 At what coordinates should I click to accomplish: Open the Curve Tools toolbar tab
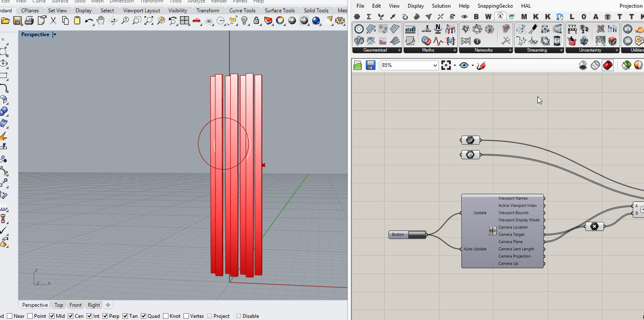click(x=242, y=10)
